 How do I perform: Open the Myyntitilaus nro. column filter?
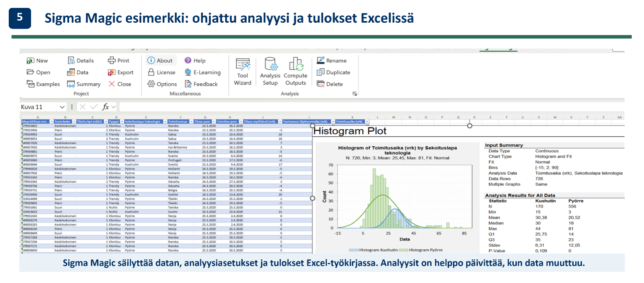(x=51, y=121)
